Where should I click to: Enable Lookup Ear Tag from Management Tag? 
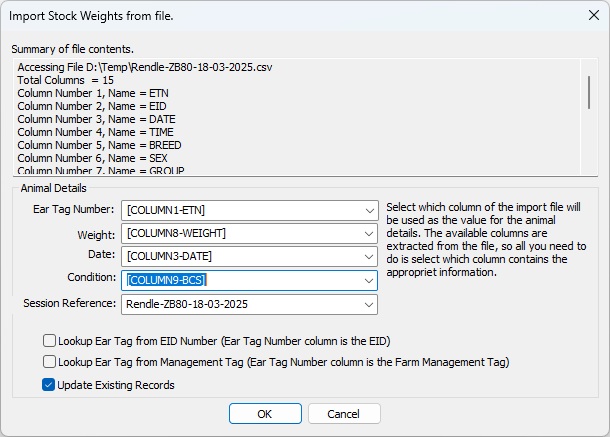click(49, 362)
